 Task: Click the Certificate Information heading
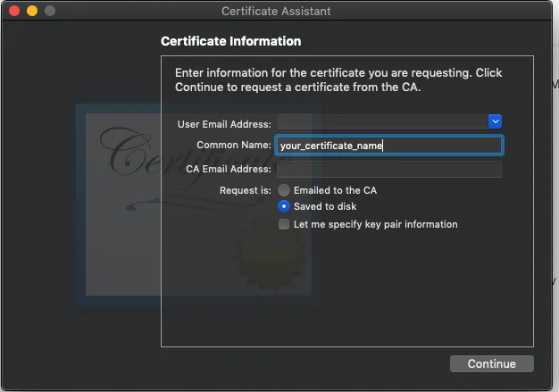231,41
